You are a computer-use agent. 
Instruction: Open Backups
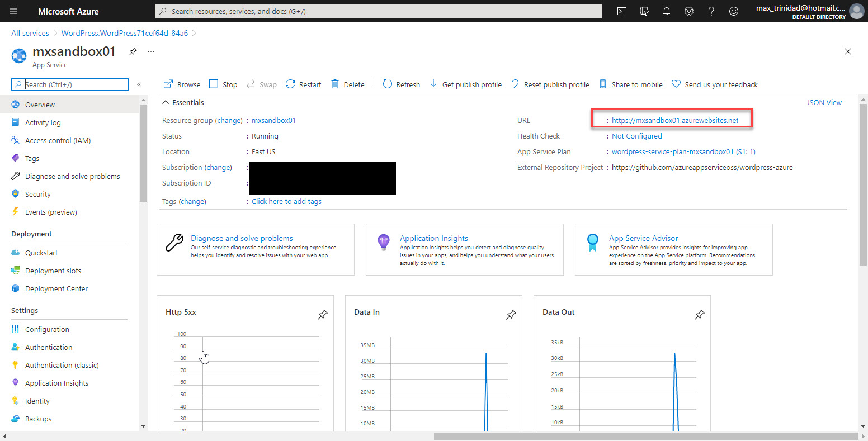69,419
